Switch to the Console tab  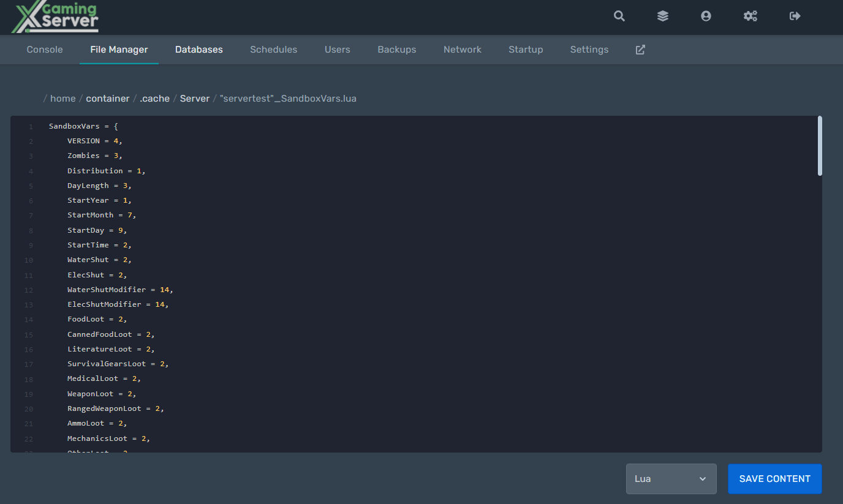[x=45, y=50]
